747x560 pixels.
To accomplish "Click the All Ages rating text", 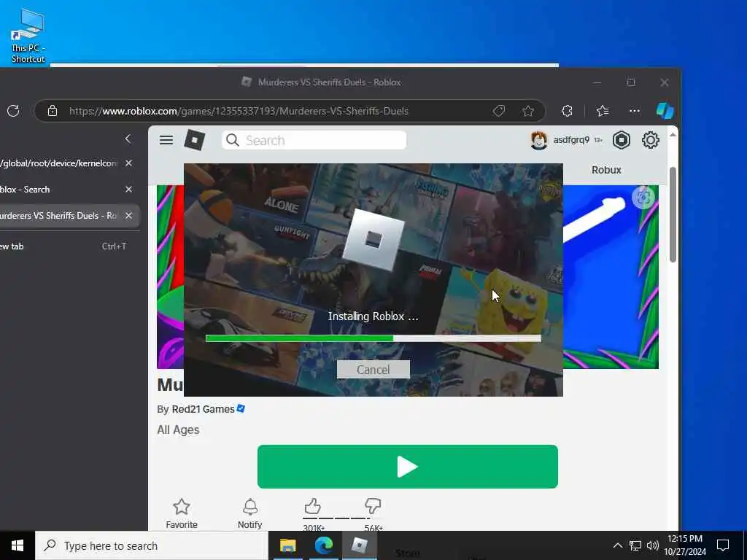I will (x=178, y=430).
